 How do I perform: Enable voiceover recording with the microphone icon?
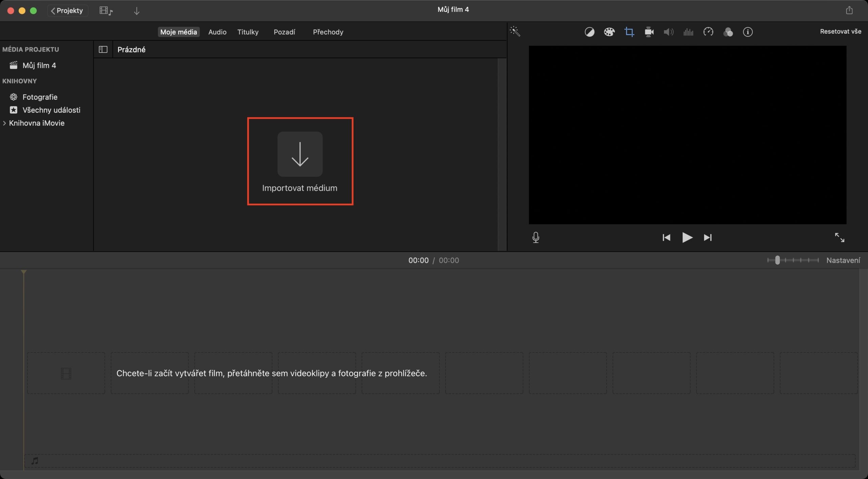click(536, 237)
